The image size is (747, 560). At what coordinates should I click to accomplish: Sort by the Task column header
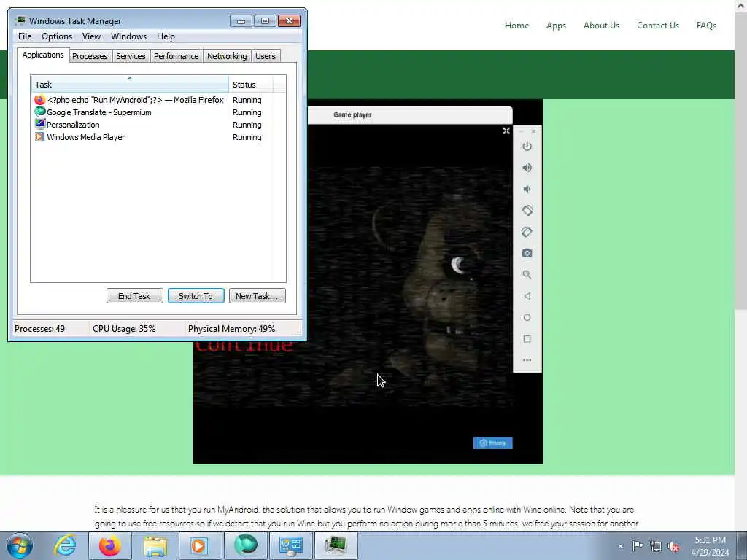[x=130, y=85]
